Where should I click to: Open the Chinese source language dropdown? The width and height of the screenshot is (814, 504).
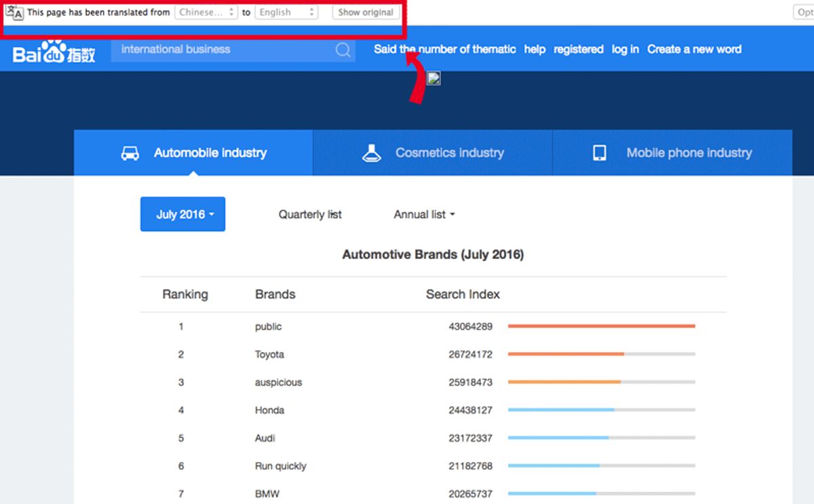[206, 12]
